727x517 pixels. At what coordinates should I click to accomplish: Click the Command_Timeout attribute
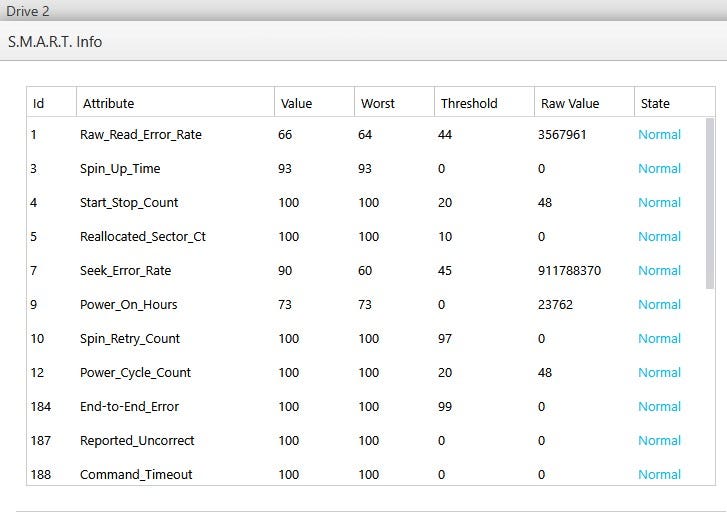(x=136, y=475)
